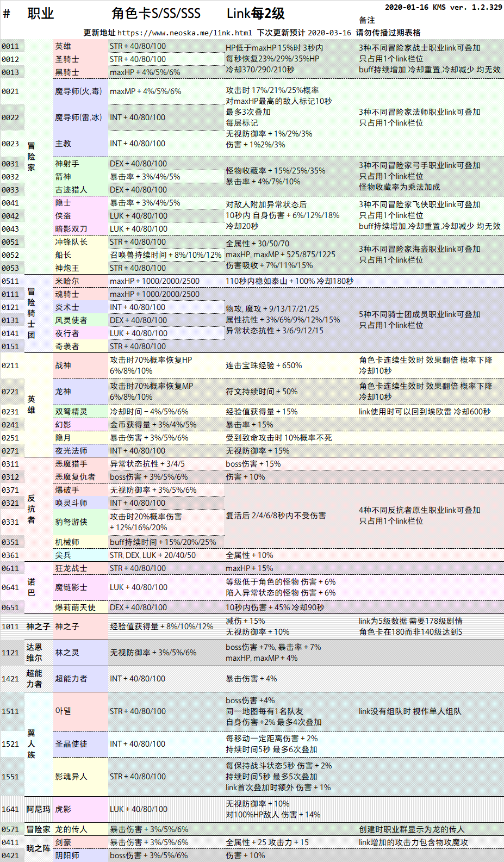Click the 'maxHP + 4%/5%/6%' value
This screenshot has width=504, height=862.
(145, 72)
